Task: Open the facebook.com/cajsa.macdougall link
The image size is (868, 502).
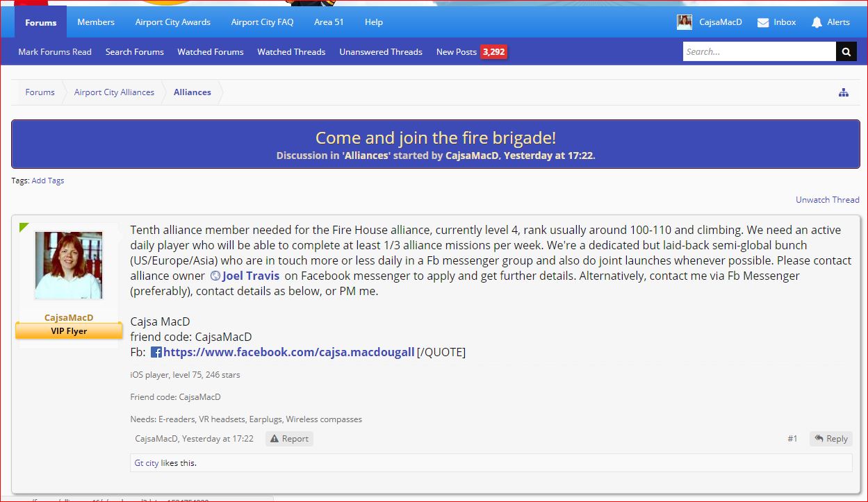Action: coord(288,352)
